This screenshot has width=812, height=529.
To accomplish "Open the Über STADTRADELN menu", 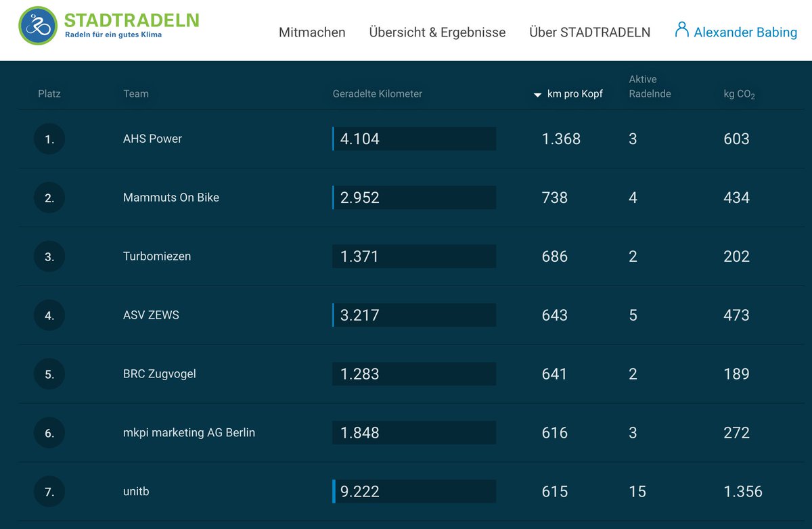I will [x=590, y=32].
